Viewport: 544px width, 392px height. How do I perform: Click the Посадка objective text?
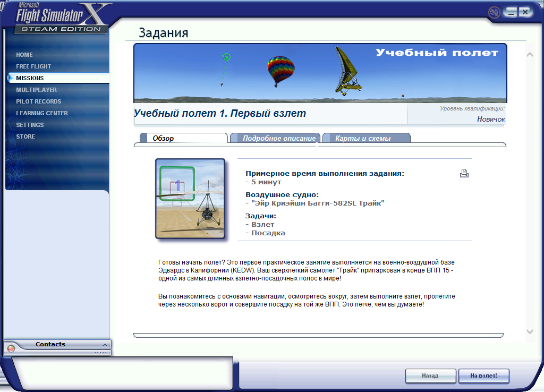coord(268,233)
